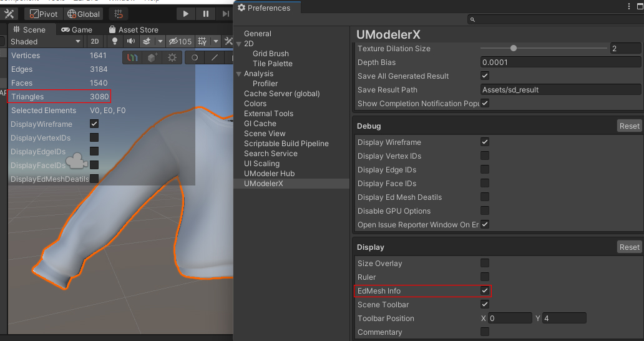Image resolution: width=644 pixels, height=341 pixels.
Task: Toggle Show Completion Notification Popup checkbox
Action: tap(485, 103)
